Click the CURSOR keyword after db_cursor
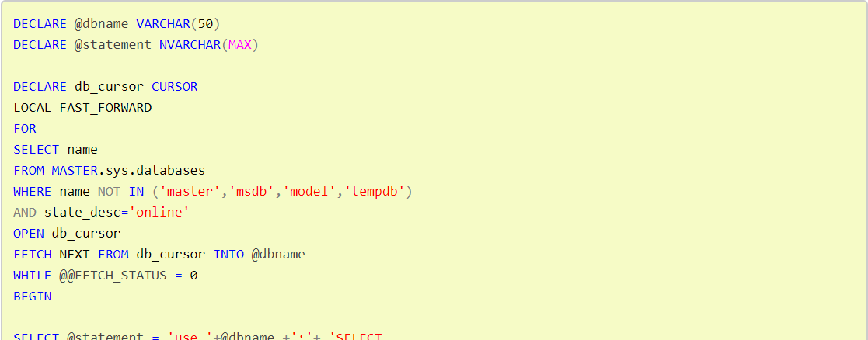The height and width of the screenshot is (340, 868). (x=174, y=87)
